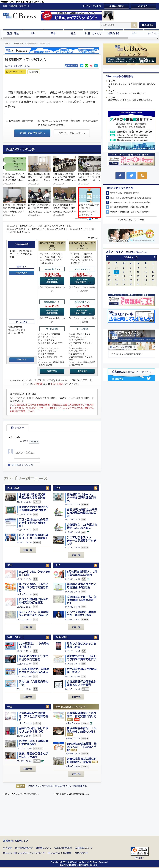Viewport: 159px width, 868px height.
Task: Click the 医療・看護 breadcrumb link
Action: 19,43
